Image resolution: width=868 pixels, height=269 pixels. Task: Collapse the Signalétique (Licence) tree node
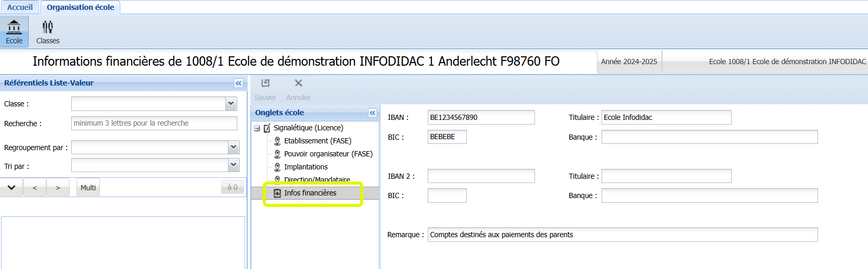tap(257, 128)
